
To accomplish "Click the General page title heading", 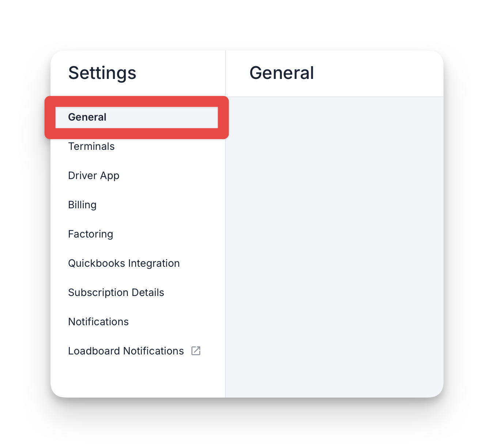I will [x=282, y=73].
